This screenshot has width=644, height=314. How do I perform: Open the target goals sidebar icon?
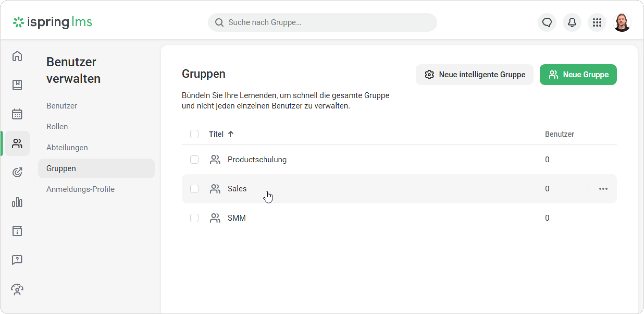click(x=17, y=172)
